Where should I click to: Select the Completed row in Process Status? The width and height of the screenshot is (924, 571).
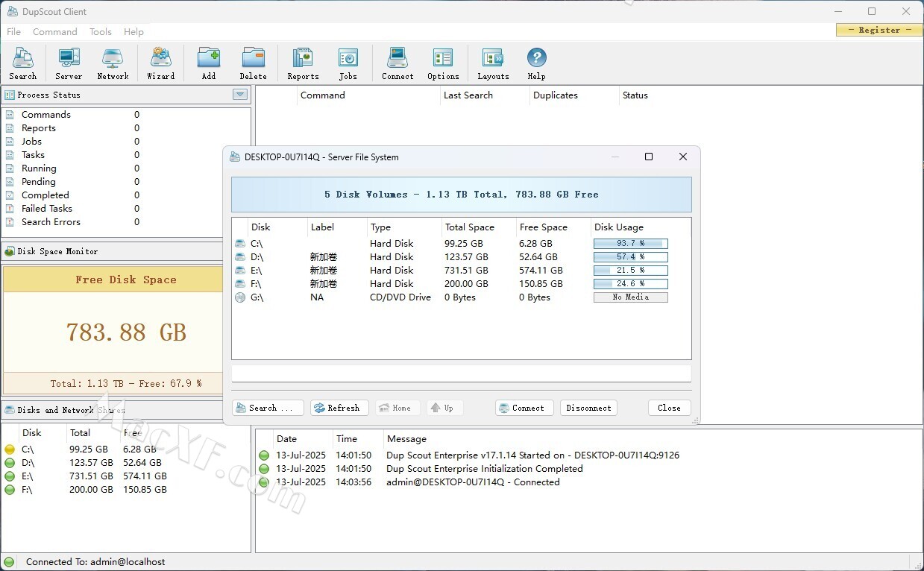click(126, 195)
